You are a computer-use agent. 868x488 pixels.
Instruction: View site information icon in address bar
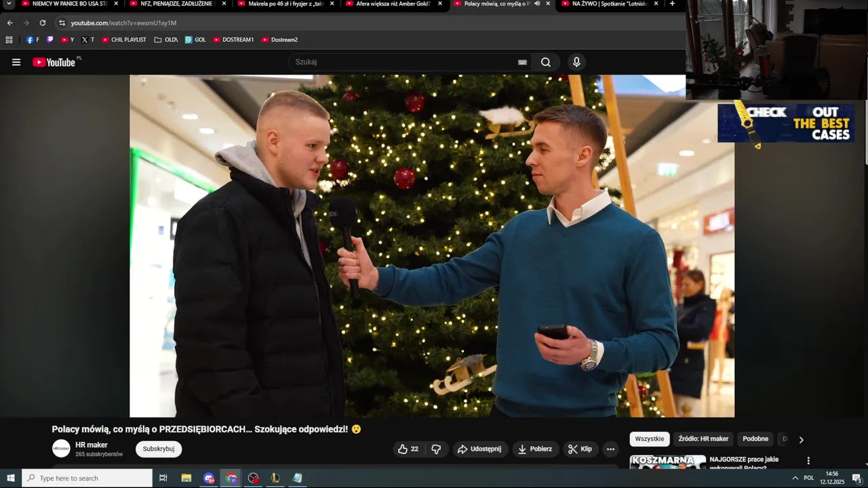tap(62, 22)
